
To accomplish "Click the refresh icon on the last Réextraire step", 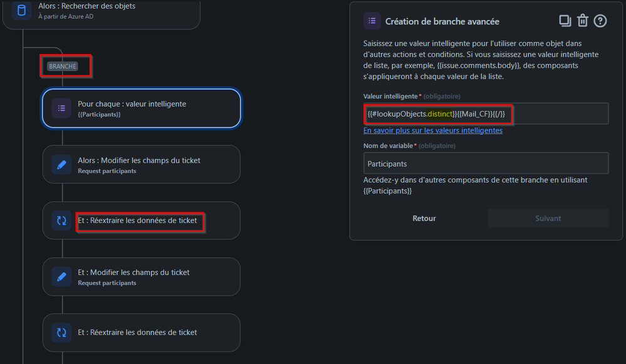I will pyautogui.click(x=61, y=333).
